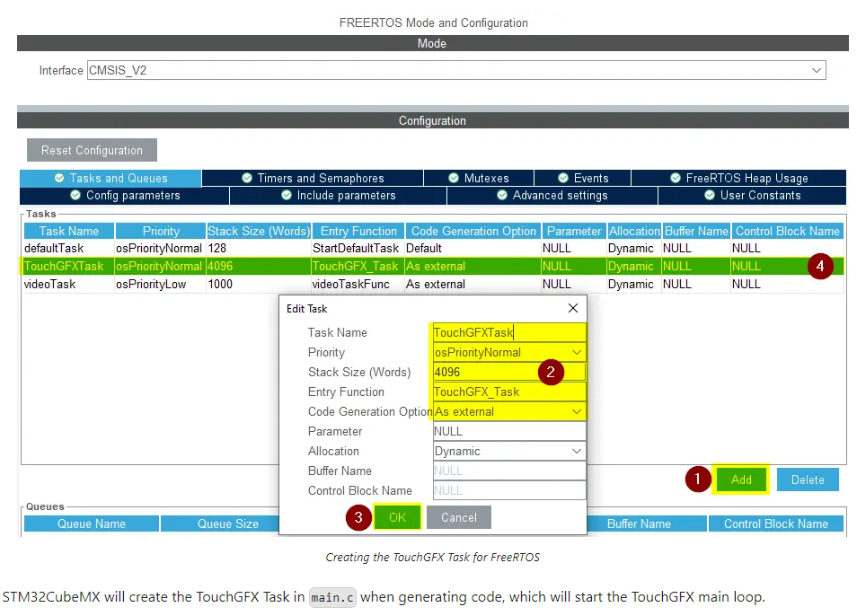Click the Mutexes checkmark icon
This screenshot has width=857, height=616.
454,178
